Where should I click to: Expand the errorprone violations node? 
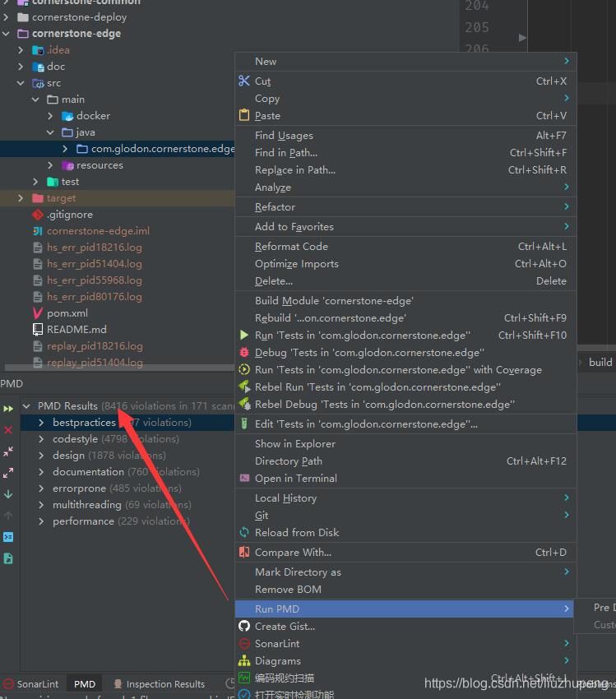click(x=41, y=488)
